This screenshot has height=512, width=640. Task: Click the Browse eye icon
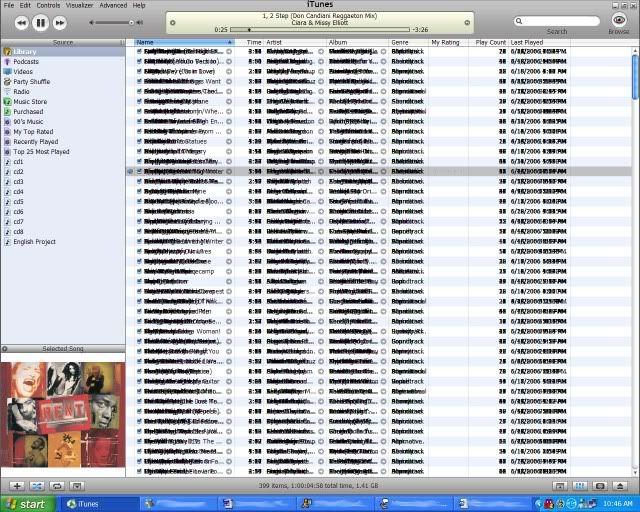(x=619, y=20)
